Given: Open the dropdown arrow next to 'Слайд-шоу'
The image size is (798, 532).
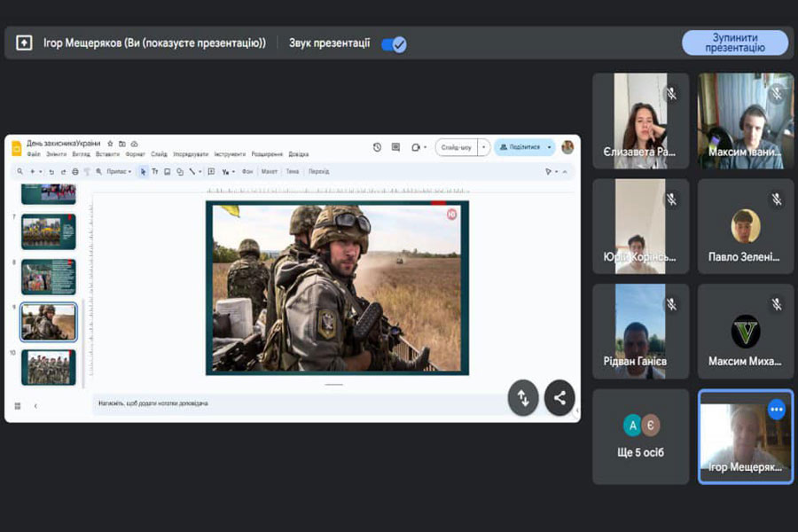Looking at the screenshot, I should tap(484, 147).
